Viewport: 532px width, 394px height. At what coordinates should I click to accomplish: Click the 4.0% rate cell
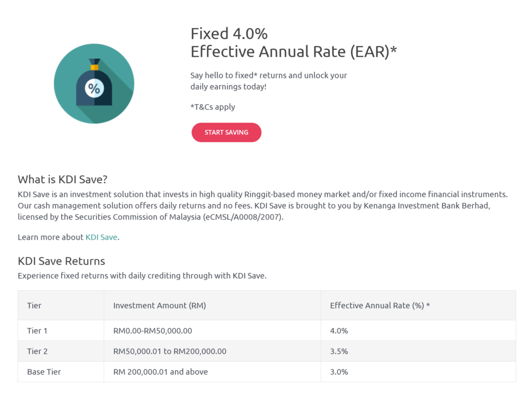click(x=339, y=331)
